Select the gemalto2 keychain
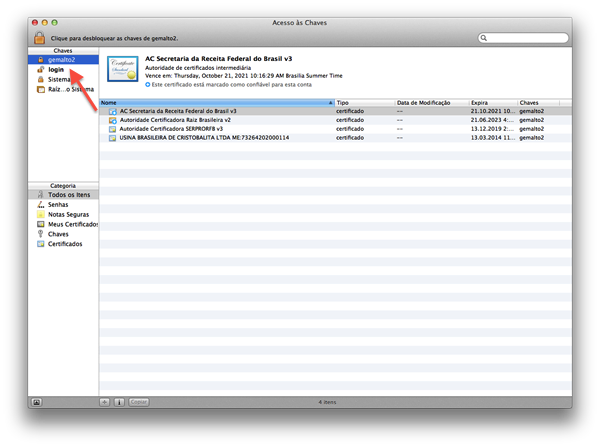The image size is (600, 447). tap(63, 60)
